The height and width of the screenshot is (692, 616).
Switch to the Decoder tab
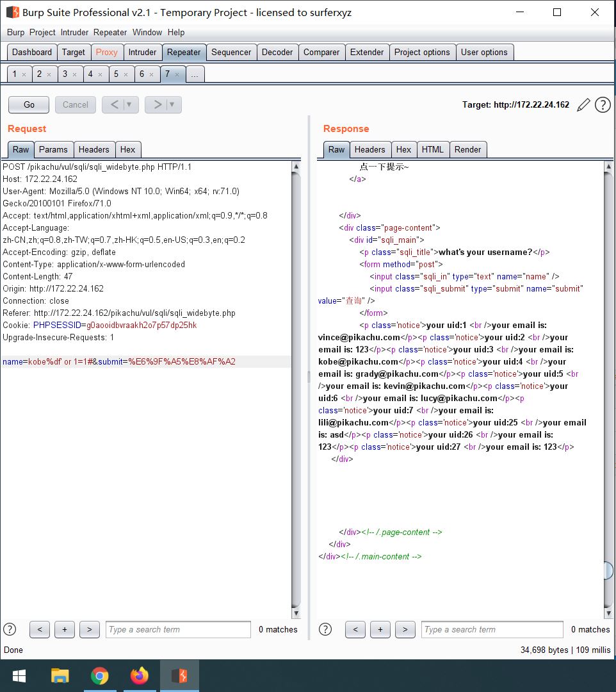(x=277, y=52)
